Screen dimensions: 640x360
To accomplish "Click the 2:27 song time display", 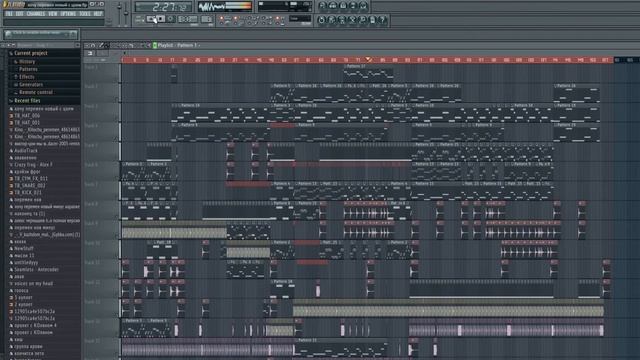I will pos(164,7).
